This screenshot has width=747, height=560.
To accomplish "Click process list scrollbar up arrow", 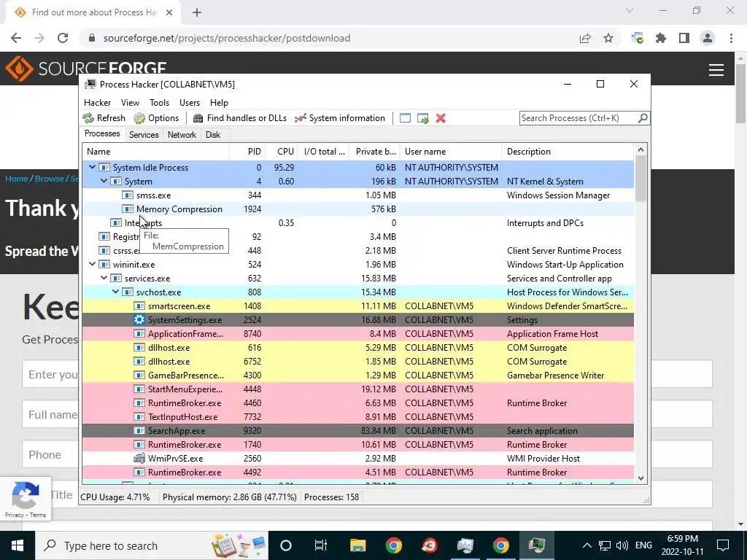I will click(x=640, y=150).
